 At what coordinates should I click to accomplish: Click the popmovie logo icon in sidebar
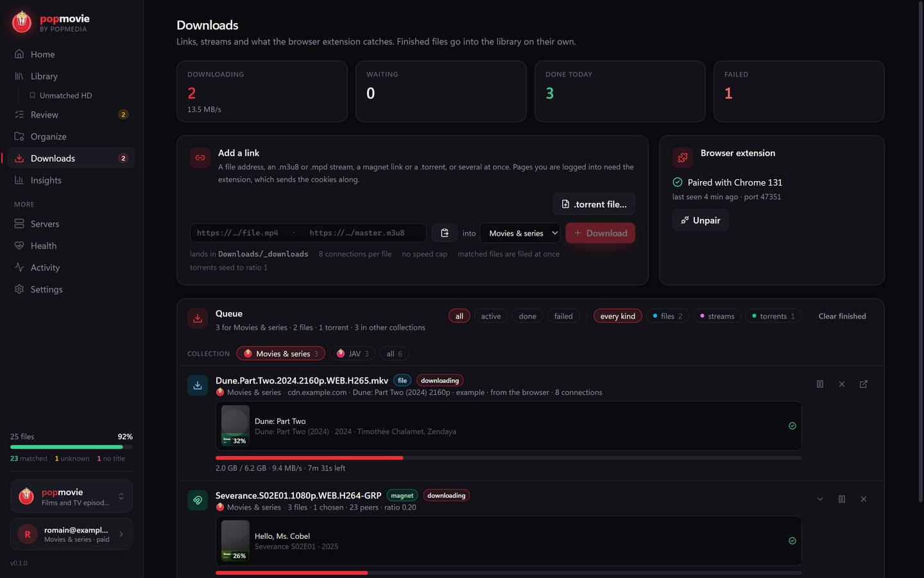click(x=22, y=22)
